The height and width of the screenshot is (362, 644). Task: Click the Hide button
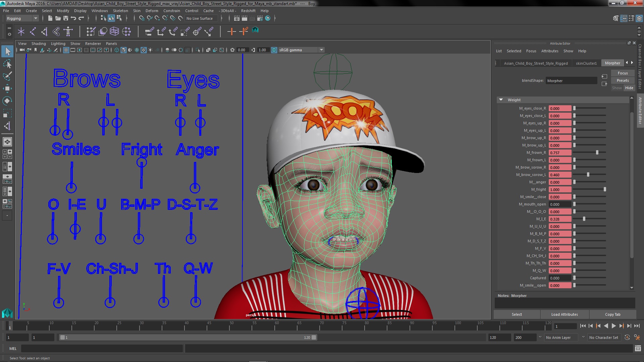pos(629,88)
